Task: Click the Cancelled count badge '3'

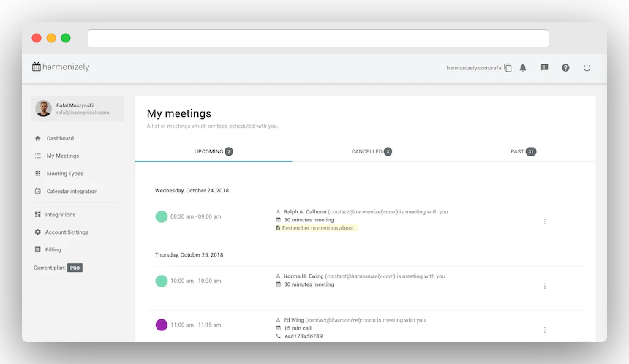Action: coord(388,151)
